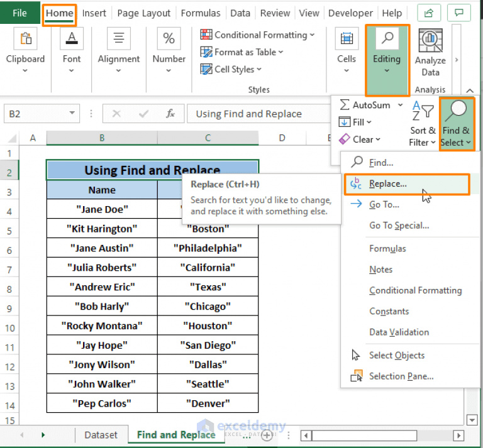Click the previous sheet navigation arrow
Screen dimensions: 483x448
pyautogui.click(x=21, y=435)
